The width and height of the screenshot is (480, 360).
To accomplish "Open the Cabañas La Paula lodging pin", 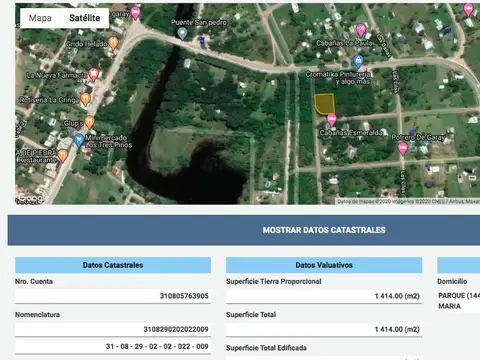I will point(361,30).
